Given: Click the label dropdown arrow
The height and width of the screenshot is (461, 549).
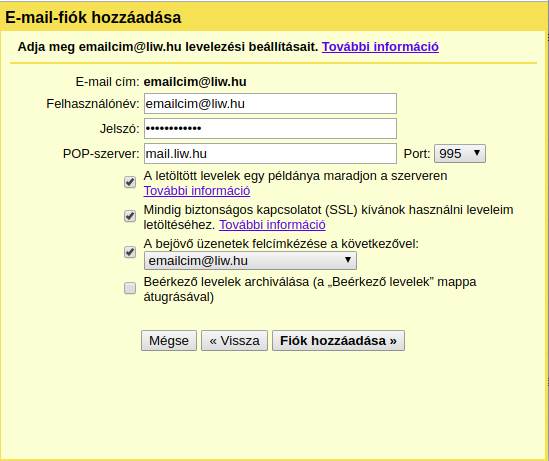Looking at the screenshot, I should point(348,260).
